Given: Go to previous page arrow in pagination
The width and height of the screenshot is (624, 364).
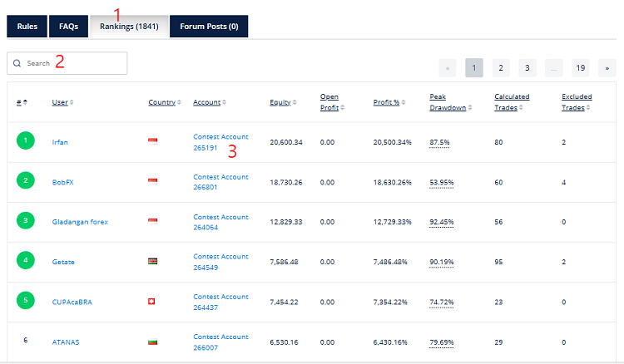Looking at the screenshot, I should point(448,68).
